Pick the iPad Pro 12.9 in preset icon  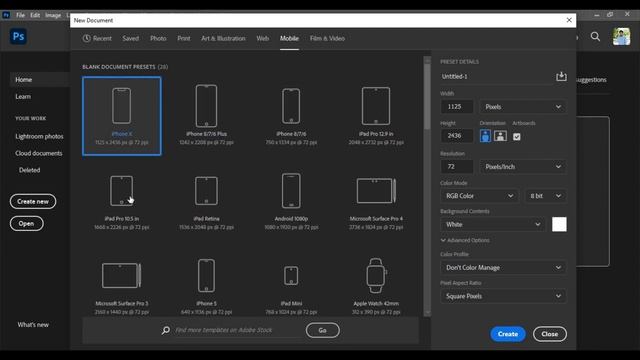pos(376,106)
